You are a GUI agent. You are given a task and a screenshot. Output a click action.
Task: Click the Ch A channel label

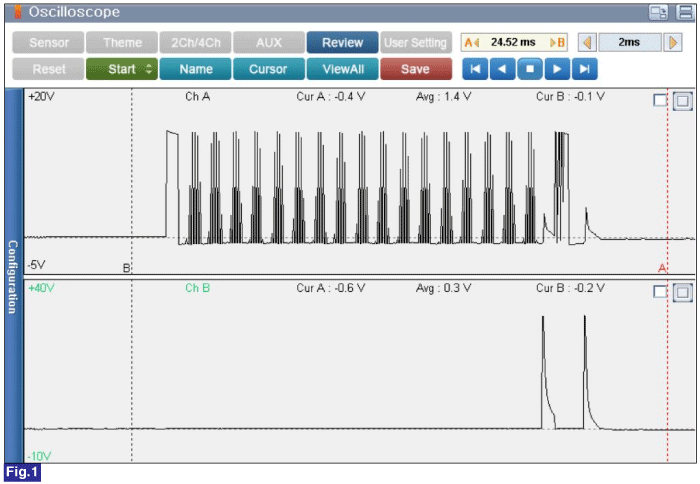pyautogui.click(x=197, y=97)
